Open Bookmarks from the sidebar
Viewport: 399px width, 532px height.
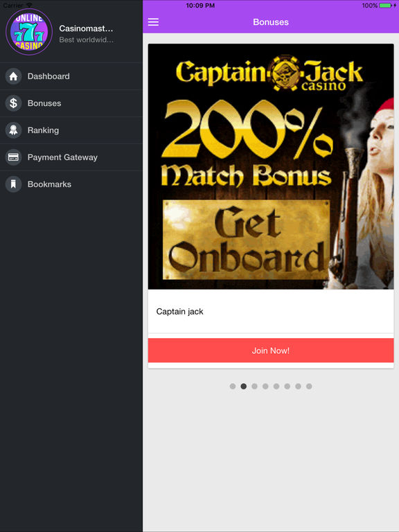[x=49, y=184]
